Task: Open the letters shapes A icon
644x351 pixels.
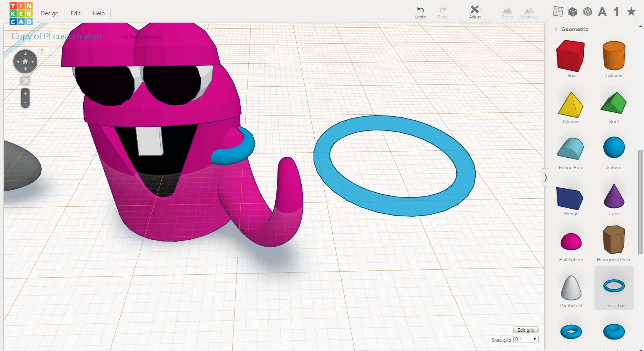Action: pos(602,12)
